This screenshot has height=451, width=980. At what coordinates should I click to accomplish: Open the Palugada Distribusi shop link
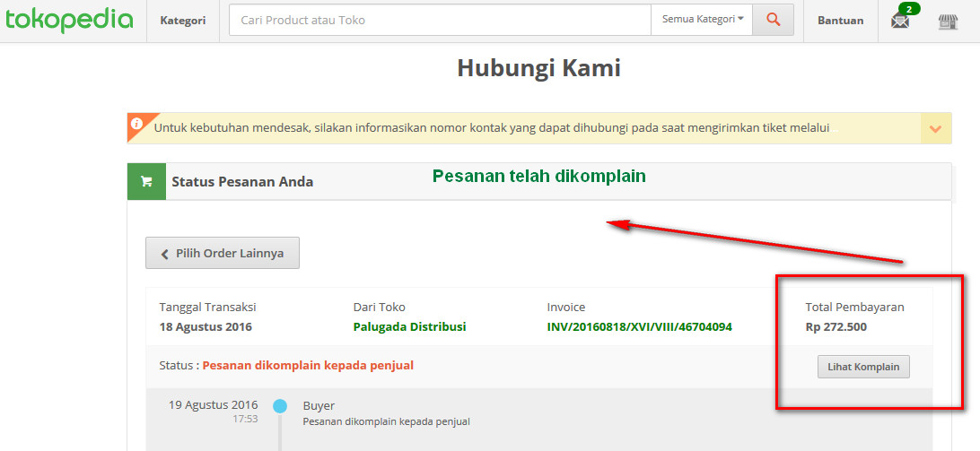(x=409, y=326)
